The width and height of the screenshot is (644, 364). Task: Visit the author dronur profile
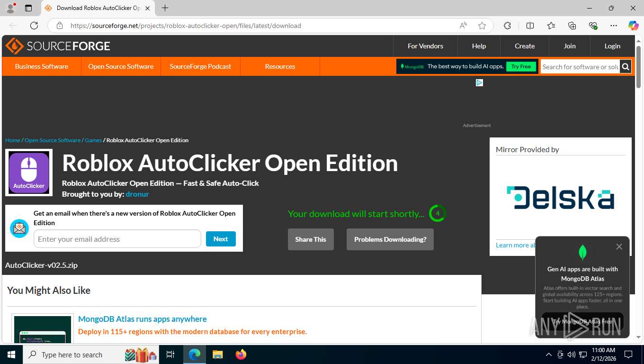137,194
